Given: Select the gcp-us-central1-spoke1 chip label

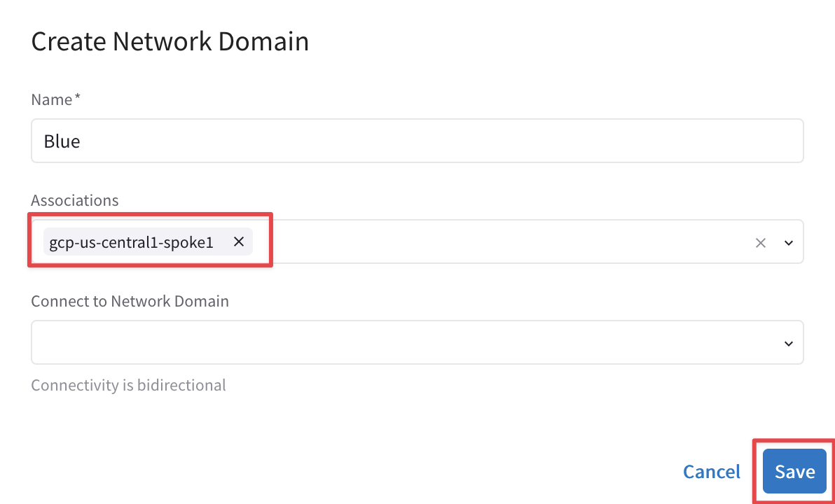Looking at the screenshot, I should (131, 242).
